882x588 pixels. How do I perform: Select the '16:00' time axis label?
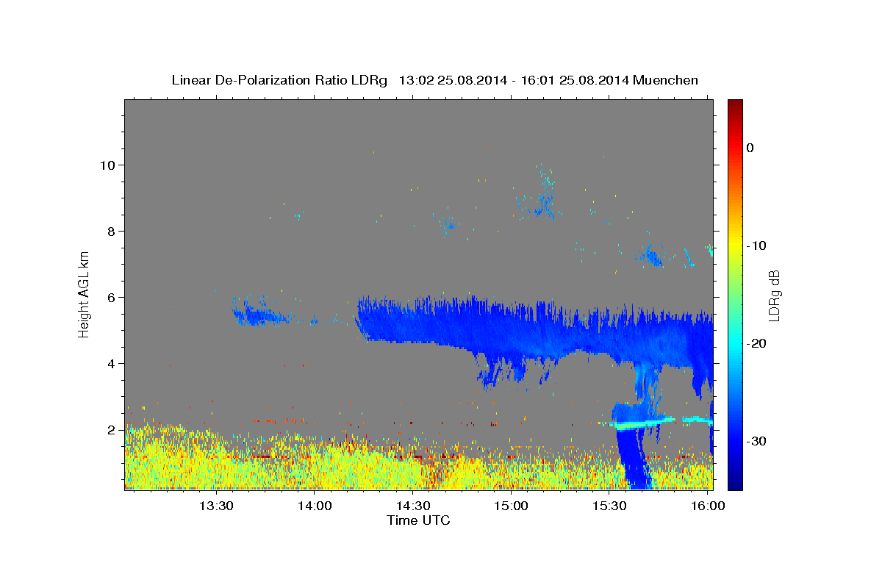(708, 506)
